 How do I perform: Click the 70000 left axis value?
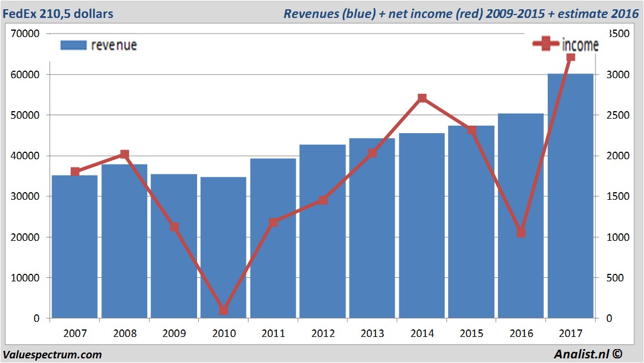tap(25, 34)
